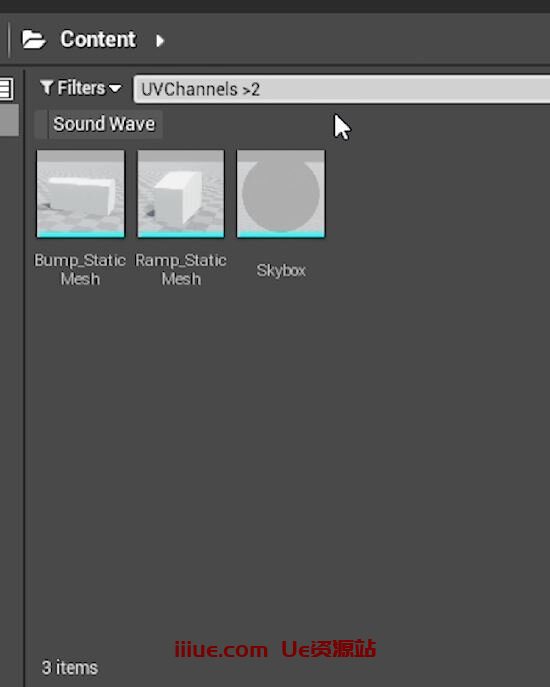Click the Filters label text
The width and height of the screenshot is (550, 687).
tap(82, 88)
